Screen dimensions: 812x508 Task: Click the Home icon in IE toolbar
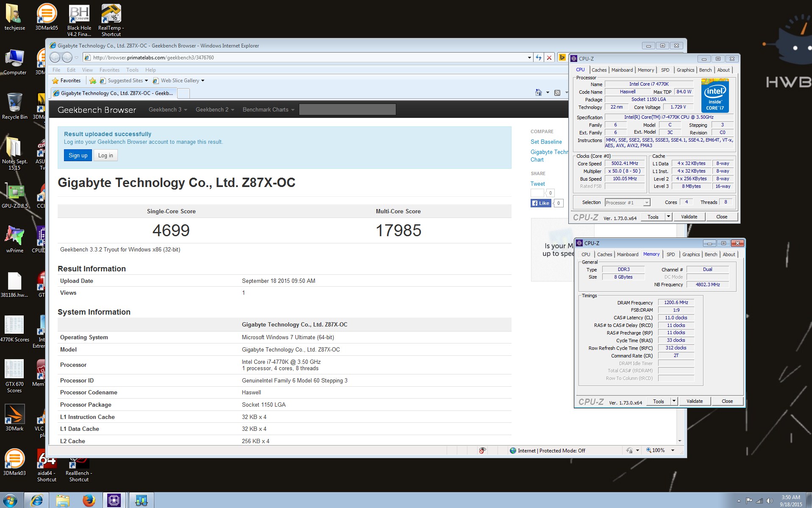coord(538,92)
